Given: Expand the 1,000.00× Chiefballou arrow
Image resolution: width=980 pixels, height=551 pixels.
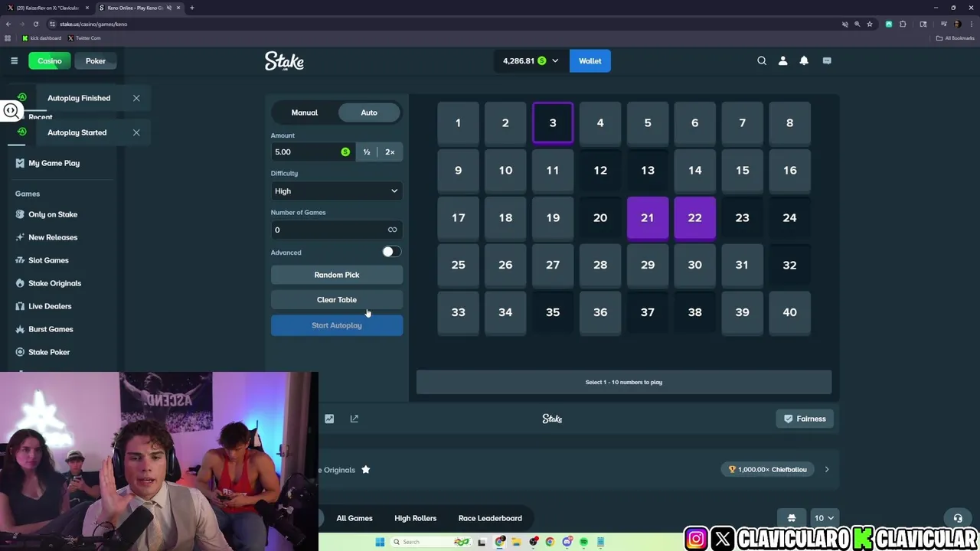Looking at the screenshot, I should [x=827, y=469].
